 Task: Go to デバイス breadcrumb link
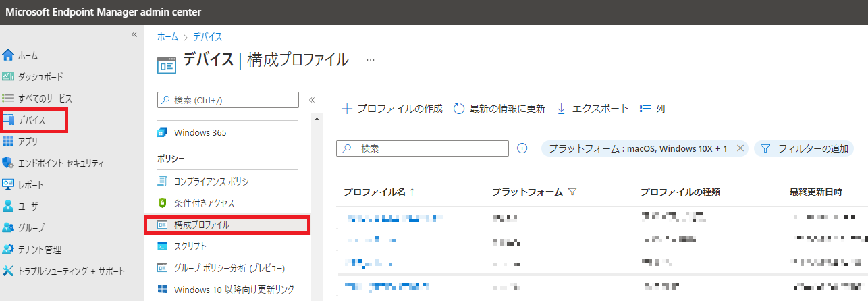(x=208, y=37)
